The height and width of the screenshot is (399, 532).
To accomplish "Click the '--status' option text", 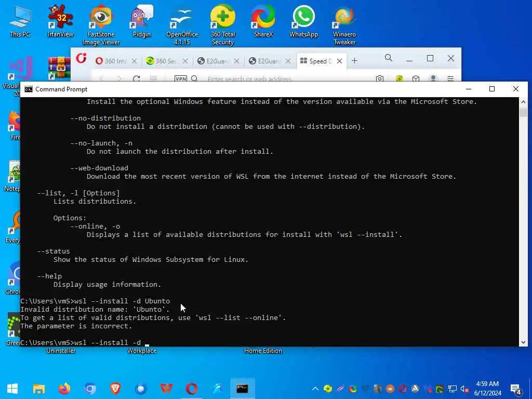I will (x=54, y=251).
